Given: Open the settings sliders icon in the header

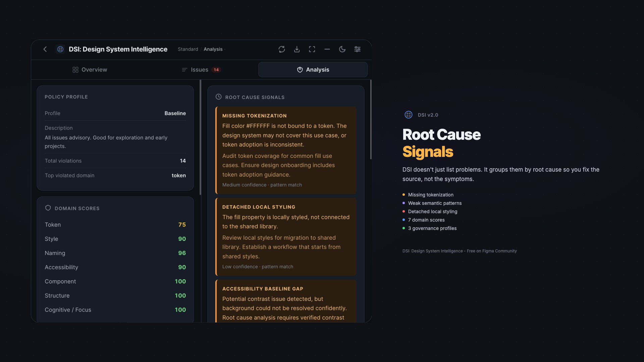Looking at the screenshot, I should click(357, 49).
